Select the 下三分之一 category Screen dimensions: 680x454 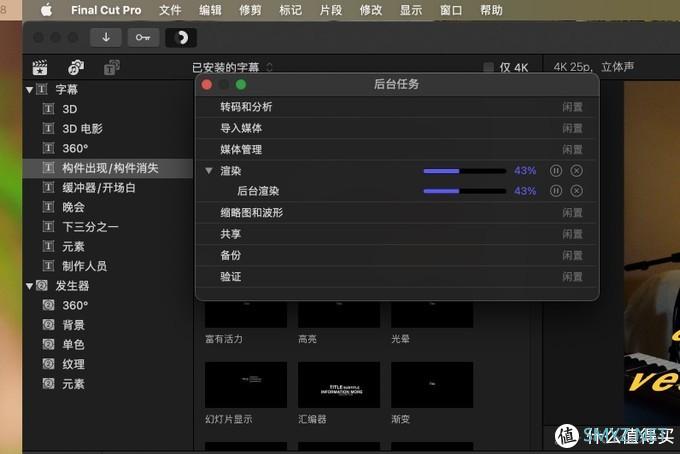108,227
